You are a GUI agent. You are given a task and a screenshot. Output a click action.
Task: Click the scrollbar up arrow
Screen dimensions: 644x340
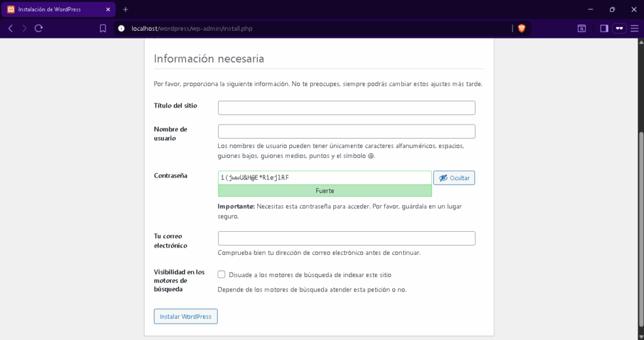[641, 42]
